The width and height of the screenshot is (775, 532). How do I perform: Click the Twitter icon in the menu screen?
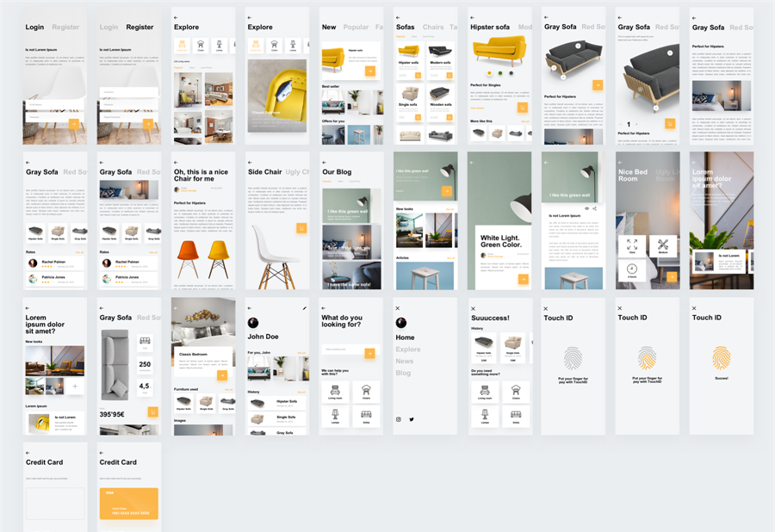[412, 419]
